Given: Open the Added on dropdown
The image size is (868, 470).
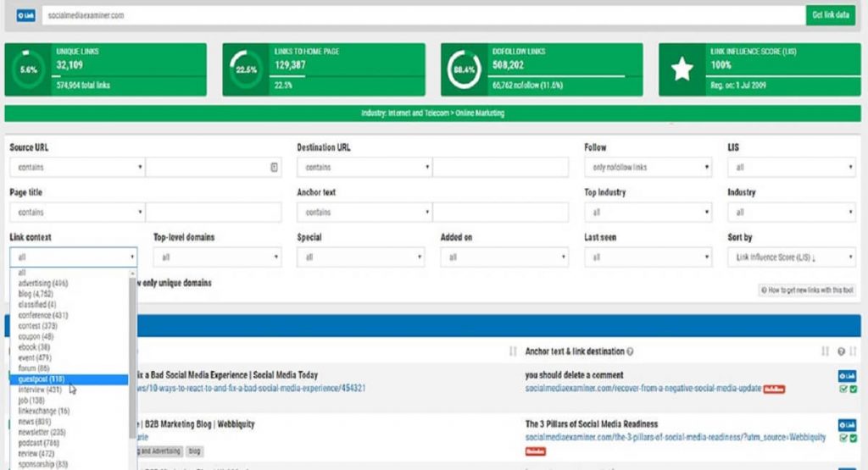Looking at the screenshot, I should point(504,257).
